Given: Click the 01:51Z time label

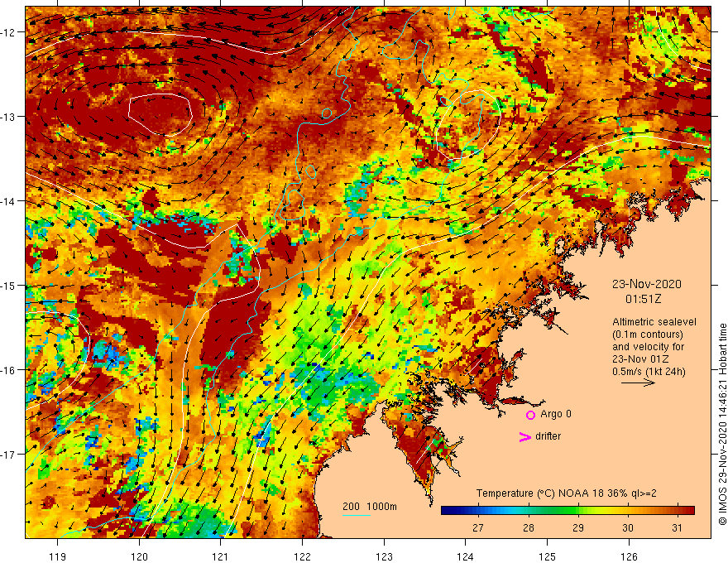Looking at the screenshot, I should pyautogui.click(x=643, y=299).
